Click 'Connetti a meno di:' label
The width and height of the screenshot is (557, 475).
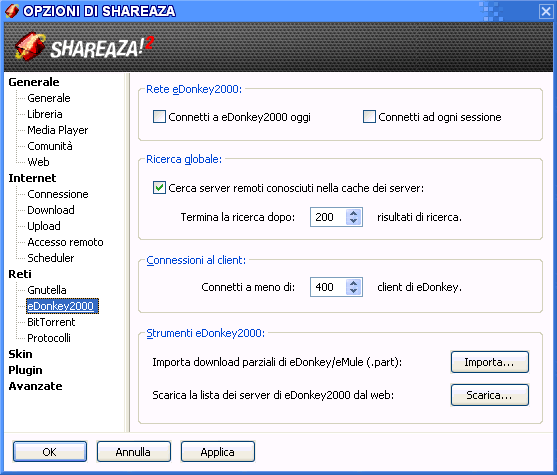click(x=248, y=287)
